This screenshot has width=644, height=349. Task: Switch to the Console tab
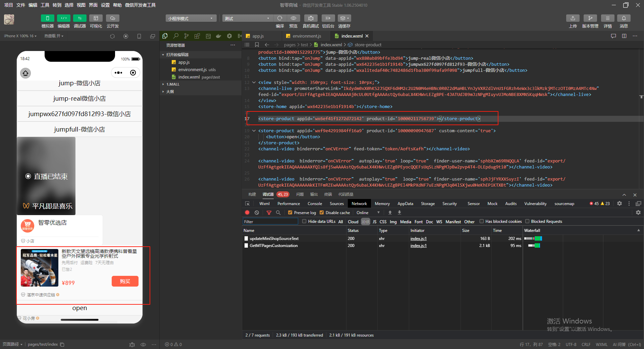pyautogui.click(x=315, y=204)
